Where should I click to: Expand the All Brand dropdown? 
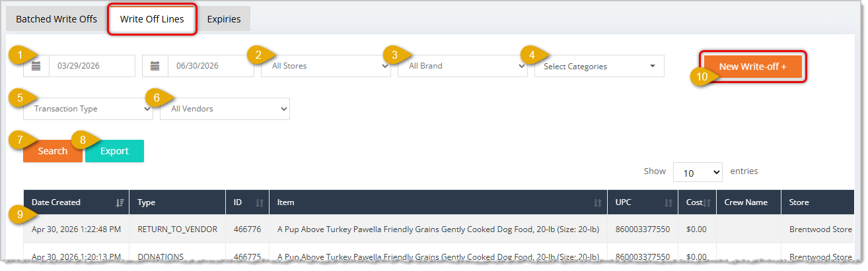point(462,66)
